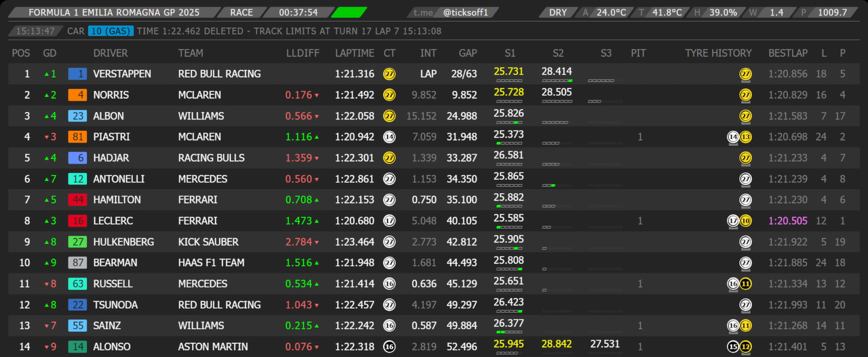Click the track limits deleted time message

point(289,31)
